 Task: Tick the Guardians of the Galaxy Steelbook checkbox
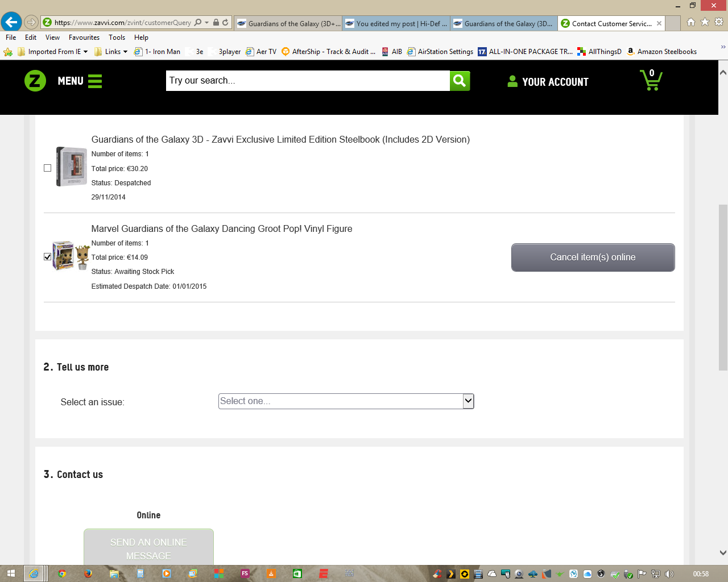(x=47, y=168)
